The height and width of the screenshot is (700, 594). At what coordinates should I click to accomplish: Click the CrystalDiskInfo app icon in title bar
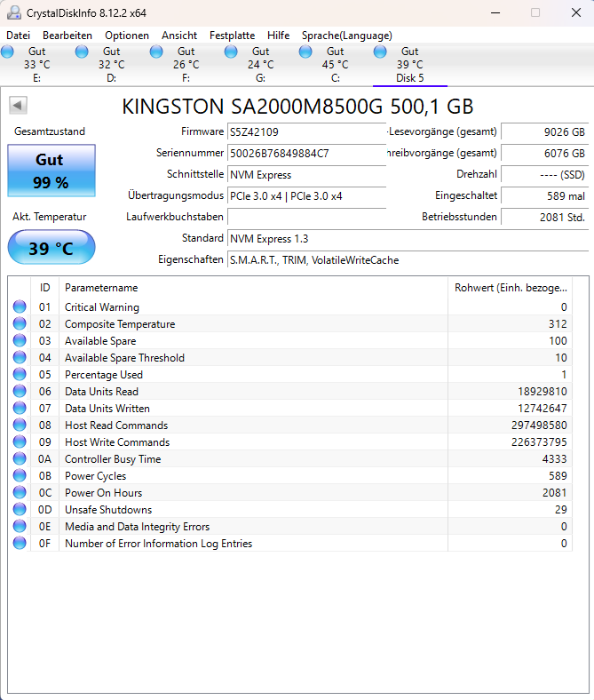point(14,13)
